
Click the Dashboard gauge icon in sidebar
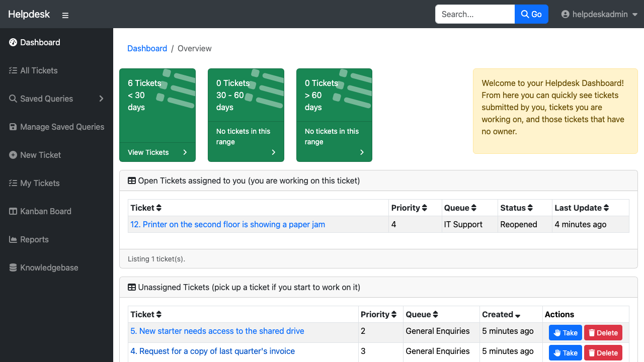[13, 42]
